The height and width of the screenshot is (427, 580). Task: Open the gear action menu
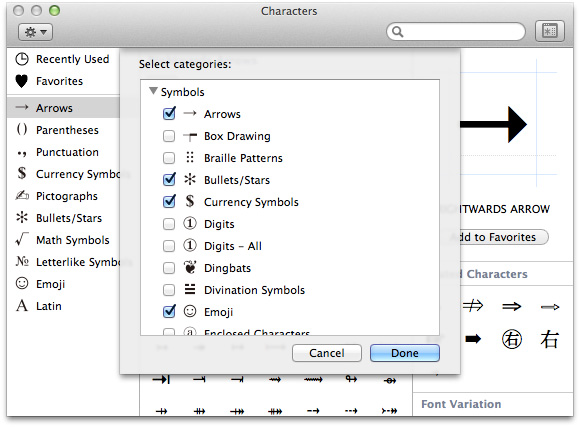pos(35,32)
